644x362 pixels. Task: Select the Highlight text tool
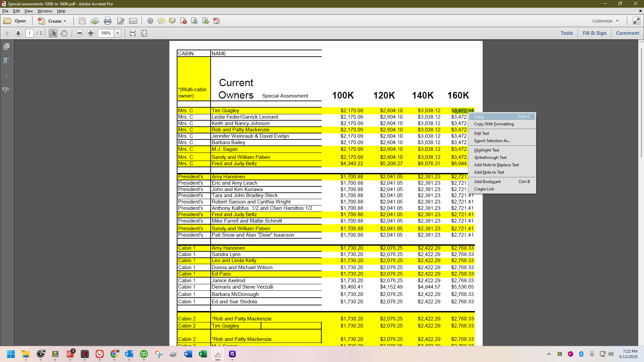(172, 21)
